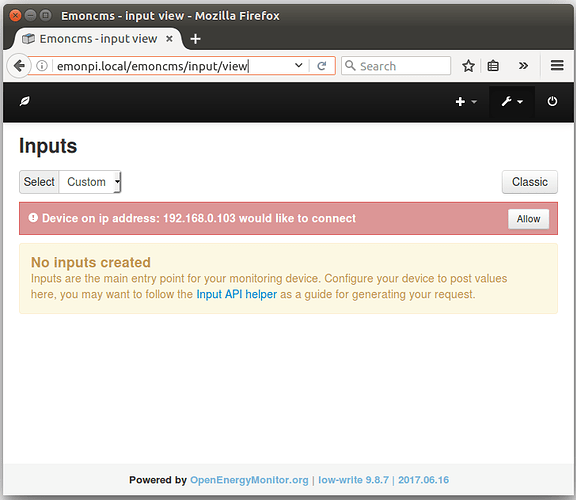
Task: Click the Emoncms leaf logo icon
Action: pos(25,101)
